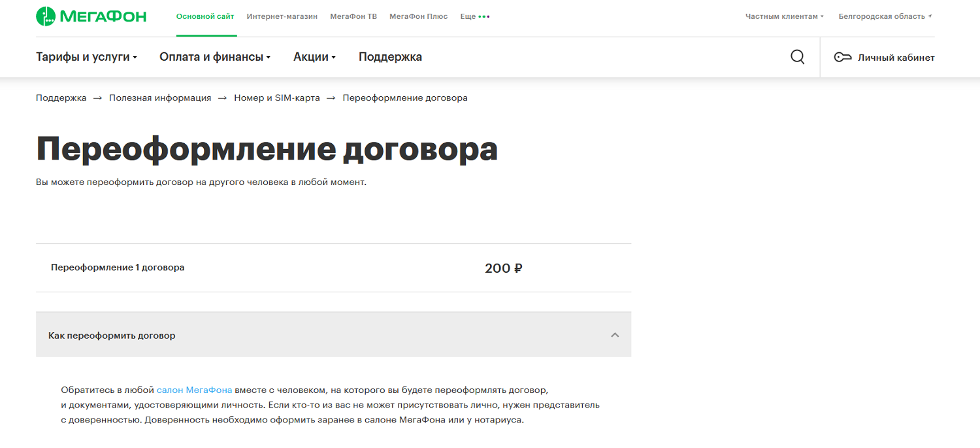Click the Переоформление договора breadcrumb
This screenshot has width=980, height=448.
coord(405,98)
